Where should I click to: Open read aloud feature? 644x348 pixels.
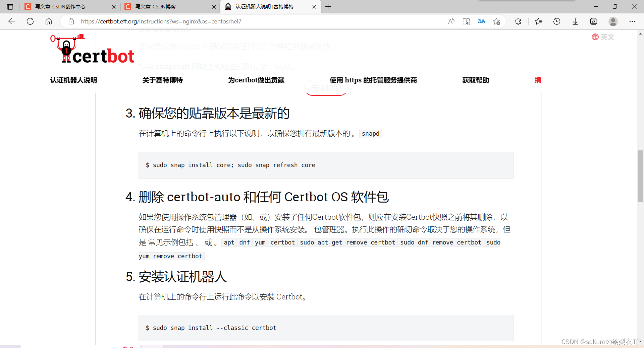tap(451, 21)
